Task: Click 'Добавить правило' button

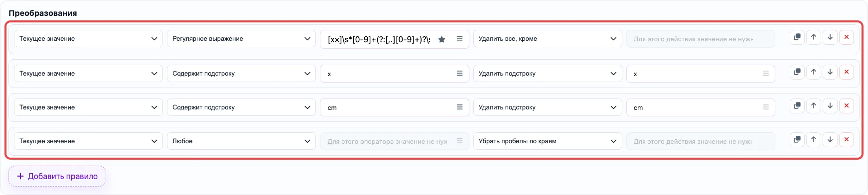Action: [x=57, y=176]
